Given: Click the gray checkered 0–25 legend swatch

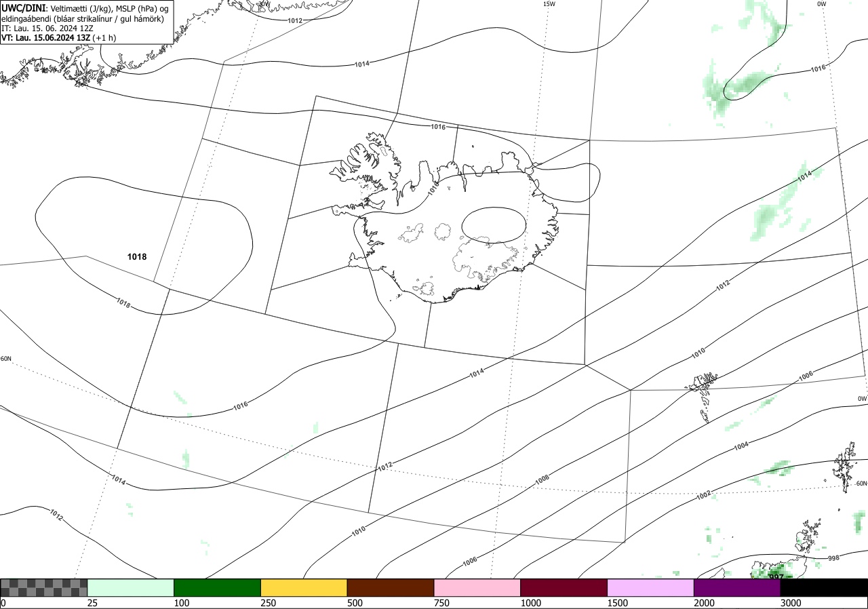Looking at the screenshot, I should click(43, 587).
